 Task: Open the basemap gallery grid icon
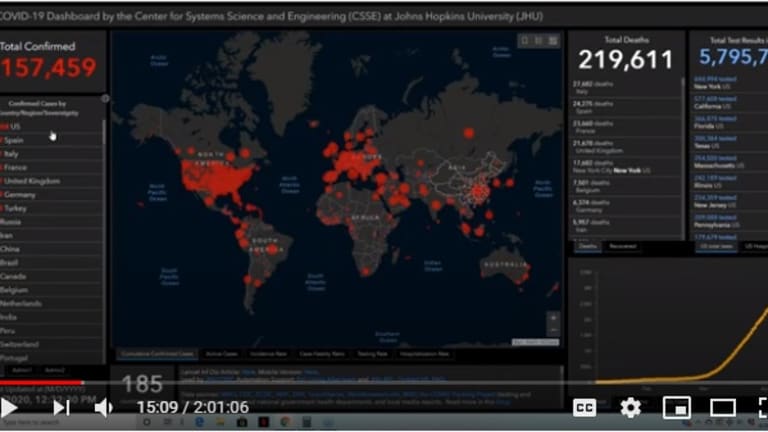tap(553, 41)
